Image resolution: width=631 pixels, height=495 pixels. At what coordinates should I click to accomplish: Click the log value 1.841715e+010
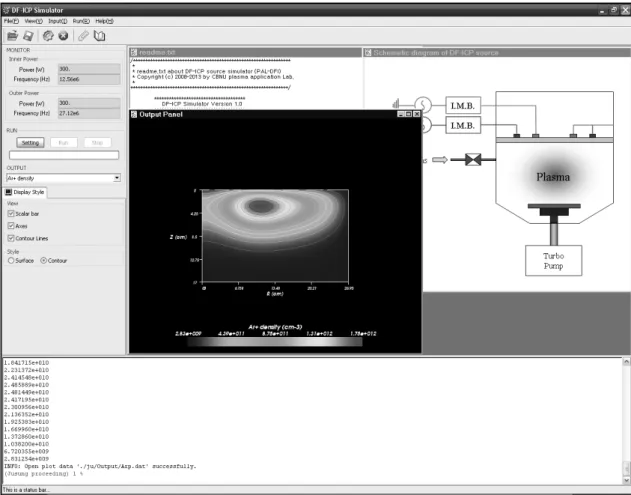pyautogui.click(x=26, y=363)
